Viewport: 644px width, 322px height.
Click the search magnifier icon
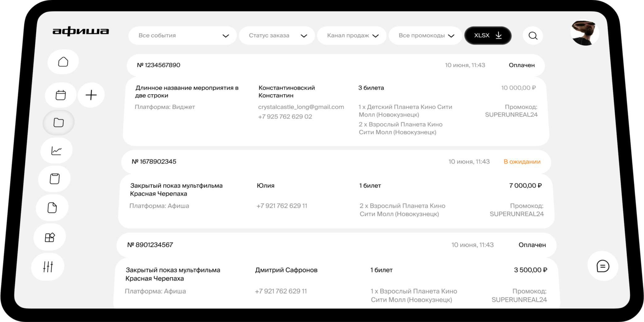tap(533, 36)
